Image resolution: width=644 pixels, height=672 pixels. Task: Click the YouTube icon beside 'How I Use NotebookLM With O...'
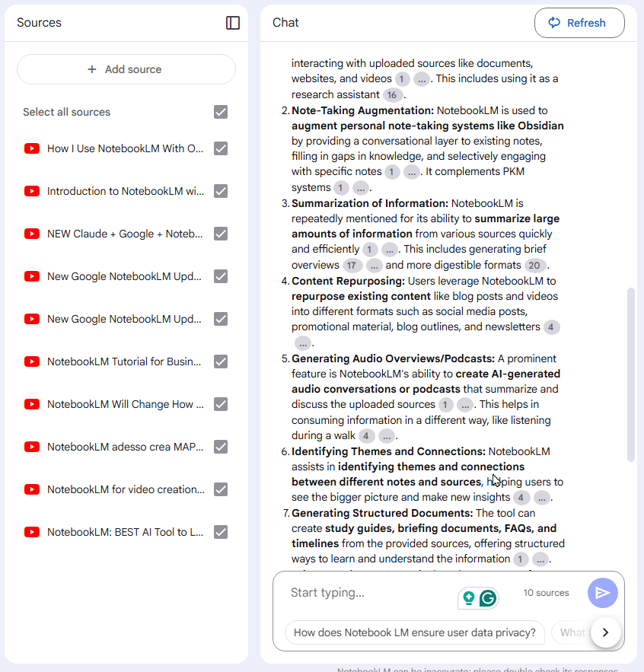(32, 148)
